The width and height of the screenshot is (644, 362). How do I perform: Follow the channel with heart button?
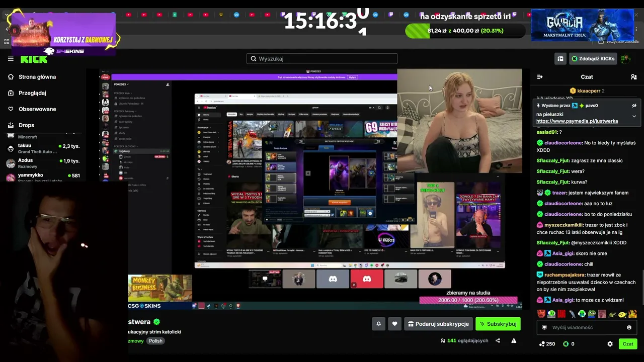point(395,324)
